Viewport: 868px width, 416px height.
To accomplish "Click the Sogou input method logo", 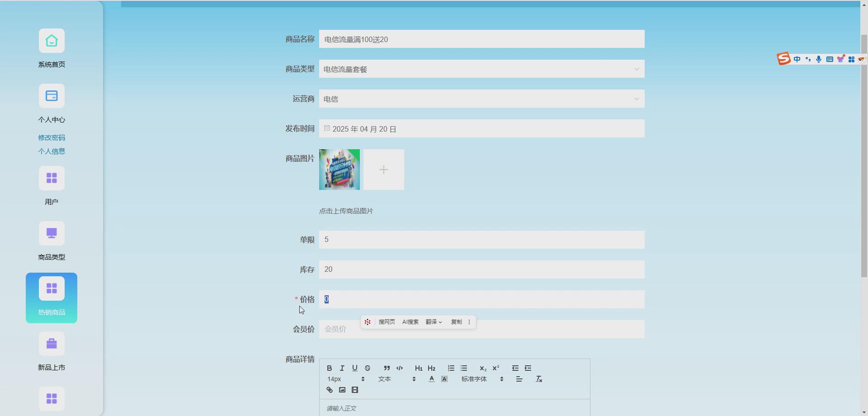I will point(784,59).
